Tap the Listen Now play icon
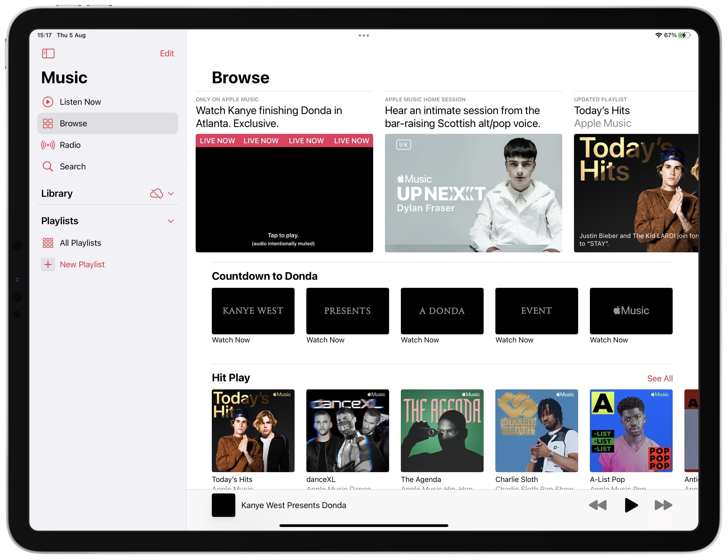Viewport: 728px width, 560px height. (48, 102)
